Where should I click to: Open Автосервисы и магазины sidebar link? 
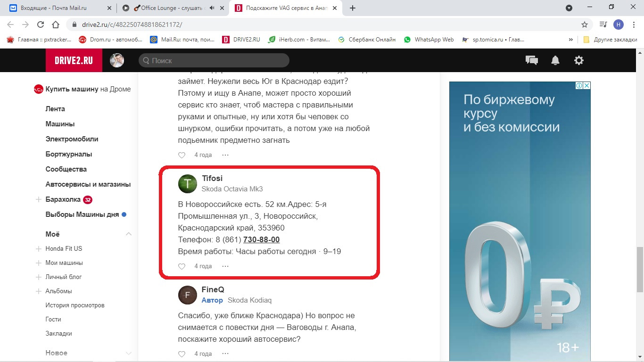pos(88,184)
